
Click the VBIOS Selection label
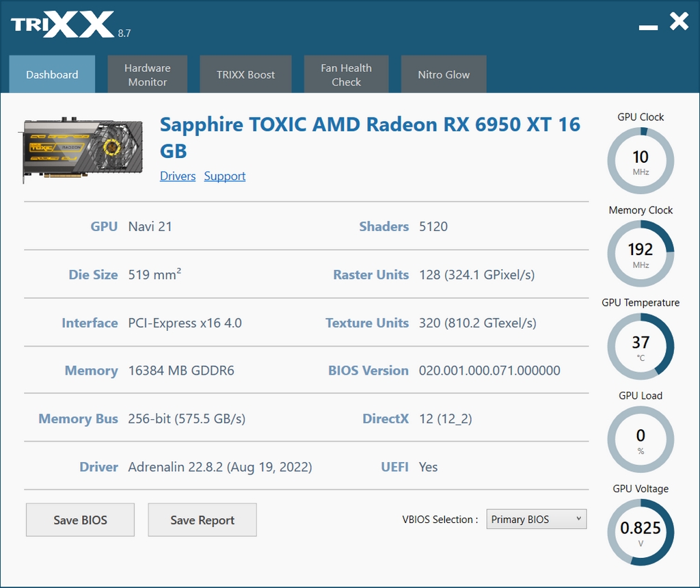pyautogui.click(x=440, y=519)
